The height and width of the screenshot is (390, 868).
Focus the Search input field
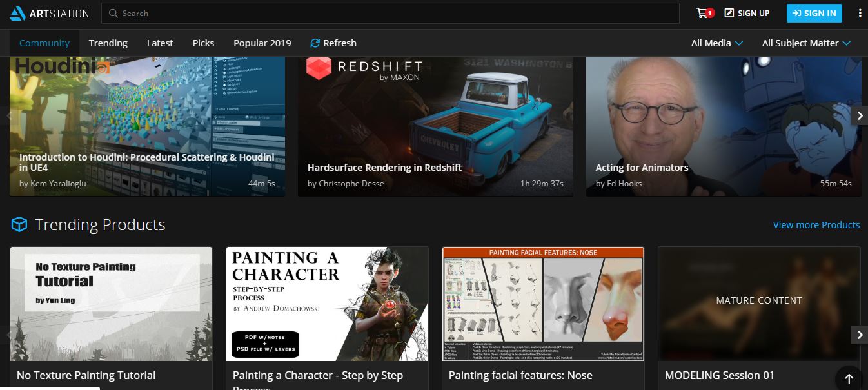click(x=390, y=13)
